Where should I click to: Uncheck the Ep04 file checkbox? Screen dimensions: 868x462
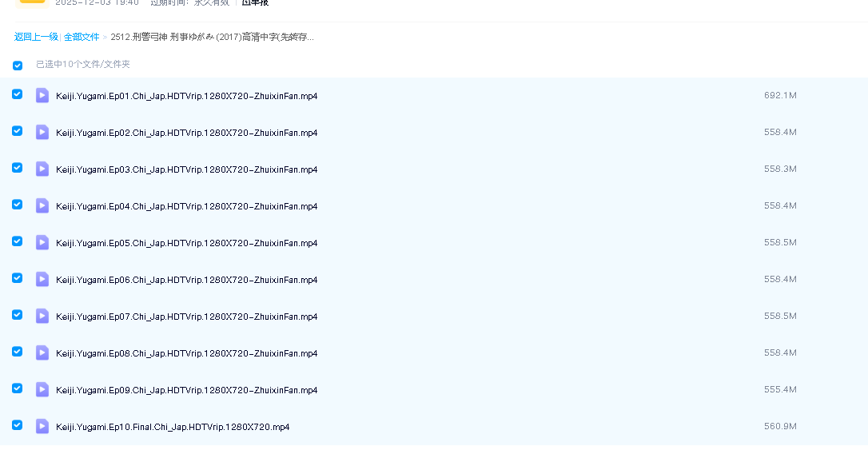(17, 205)
